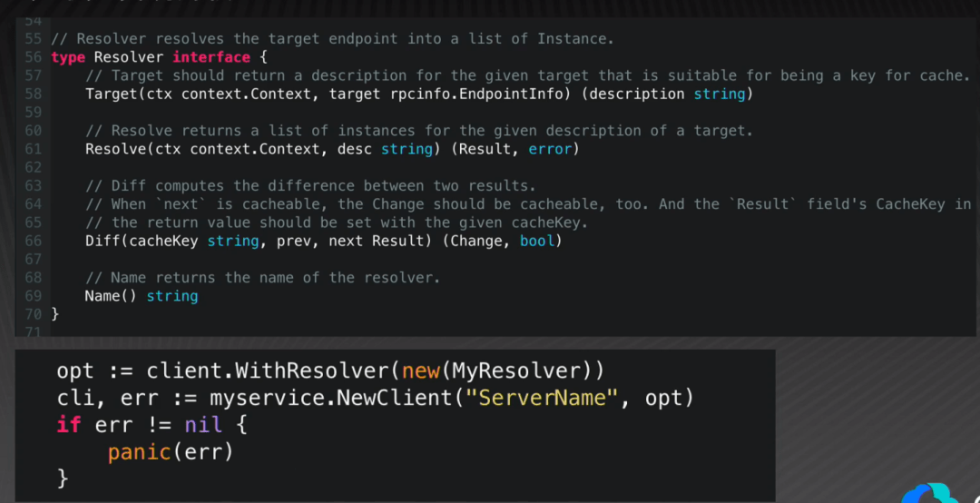Select line number 61 in the gutter
Viewport: 980px width, 503px height.
(33, 149)
